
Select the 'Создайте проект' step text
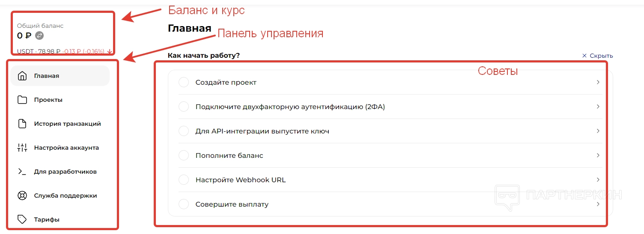point(226,82)
